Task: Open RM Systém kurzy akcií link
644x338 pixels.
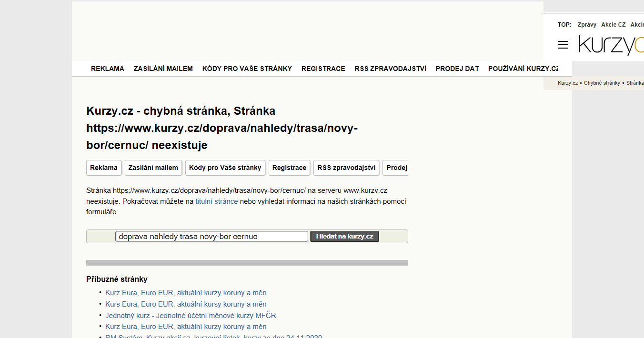Action: pyautogui.click(x=213, y=336)
